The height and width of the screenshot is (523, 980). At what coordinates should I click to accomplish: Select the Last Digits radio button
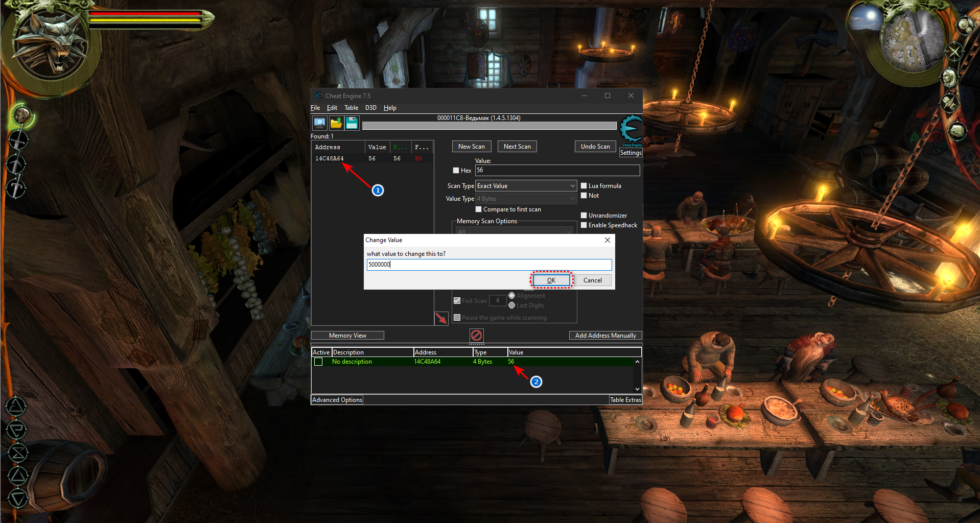511,305
